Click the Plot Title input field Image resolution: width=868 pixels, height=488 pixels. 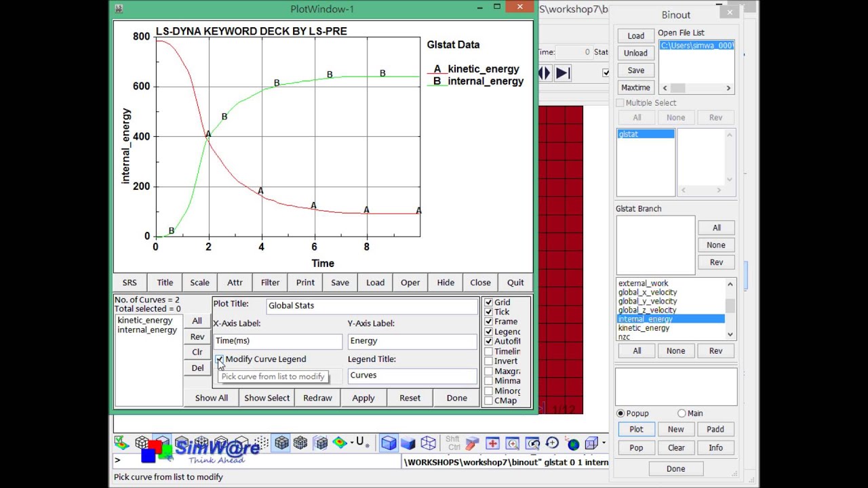point(372,306)
